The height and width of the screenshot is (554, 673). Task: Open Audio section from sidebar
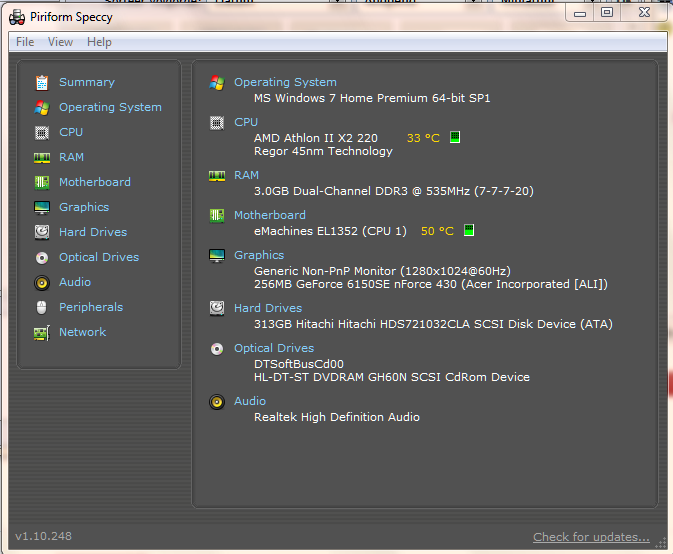[x=75, y=282]
